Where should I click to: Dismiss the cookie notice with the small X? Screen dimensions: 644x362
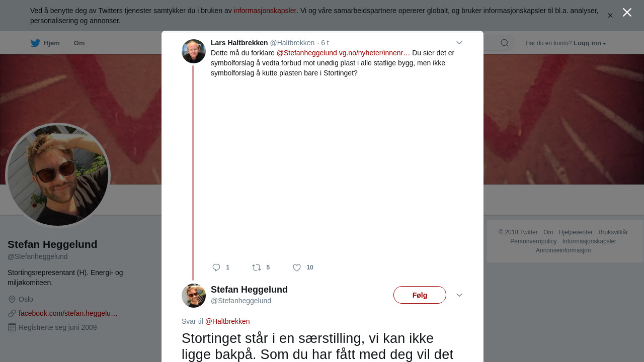[610, 16]
